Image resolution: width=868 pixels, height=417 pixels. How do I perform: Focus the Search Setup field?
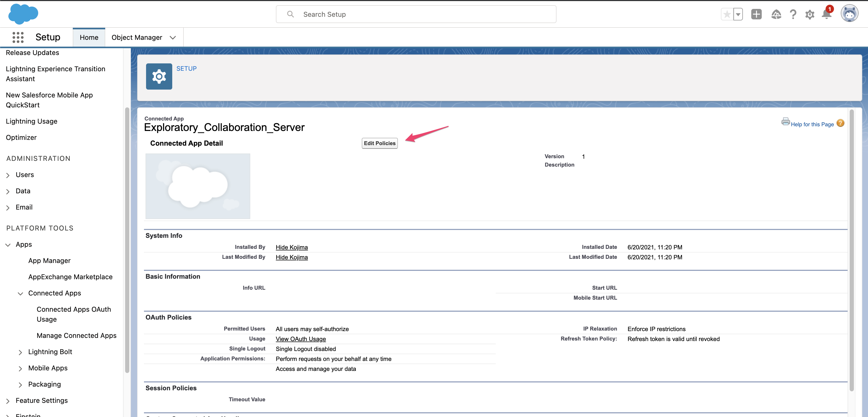[x=416, y=14]
